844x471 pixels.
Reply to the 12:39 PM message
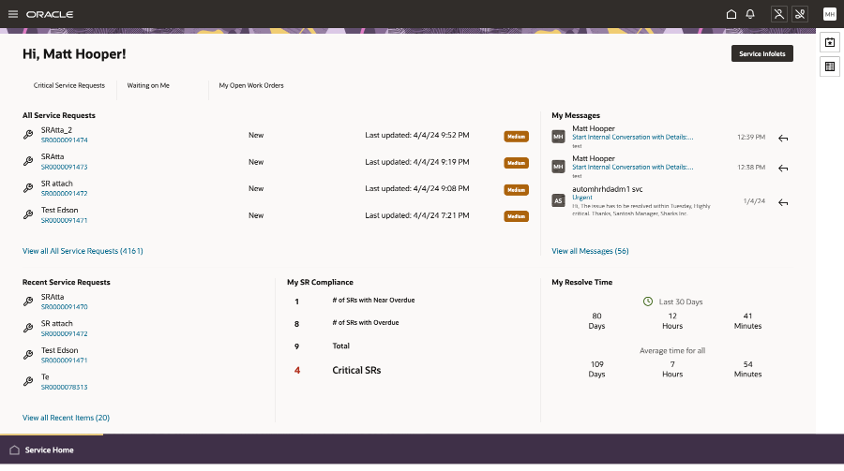click(x=783, y=138)
